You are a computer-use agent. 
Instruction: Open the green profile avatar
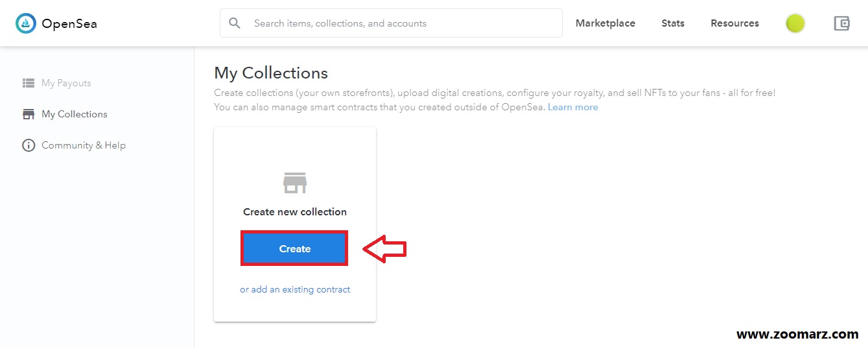coord(795,23)
